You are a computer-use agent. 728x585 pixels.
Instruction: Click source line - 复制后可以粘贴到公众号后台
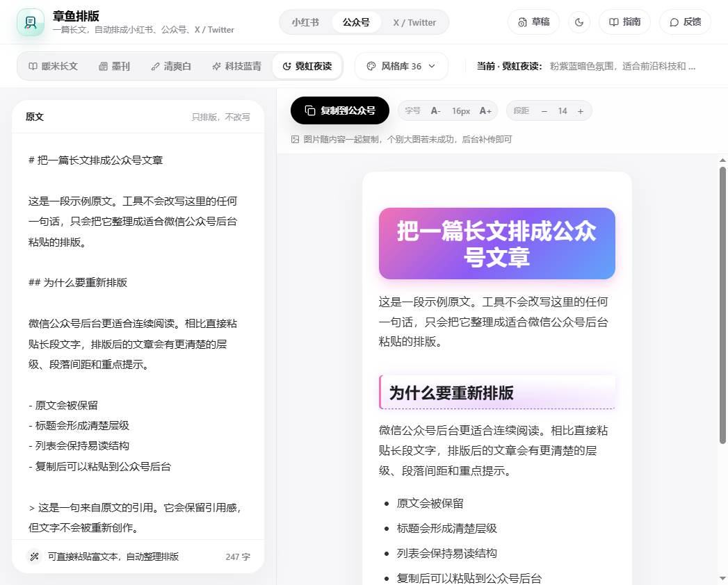99,467
